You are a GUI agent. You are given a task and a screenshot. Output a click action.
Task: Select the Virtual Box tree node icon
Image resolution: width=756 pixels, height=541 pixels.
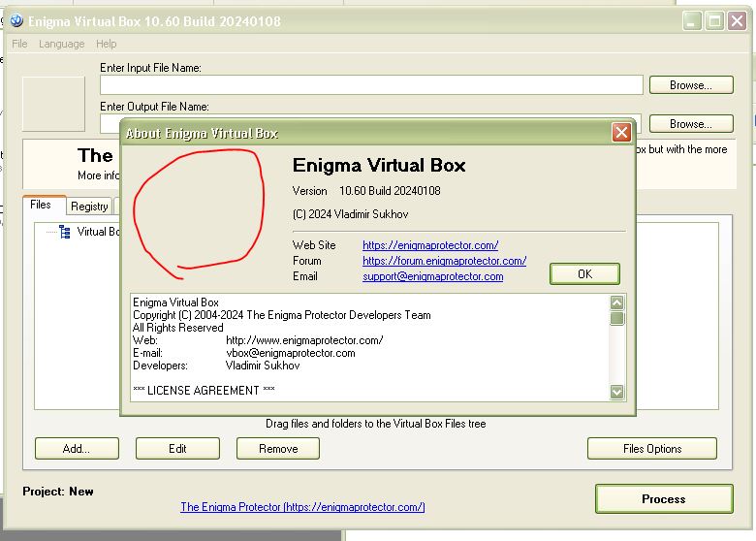click(65, 232)
